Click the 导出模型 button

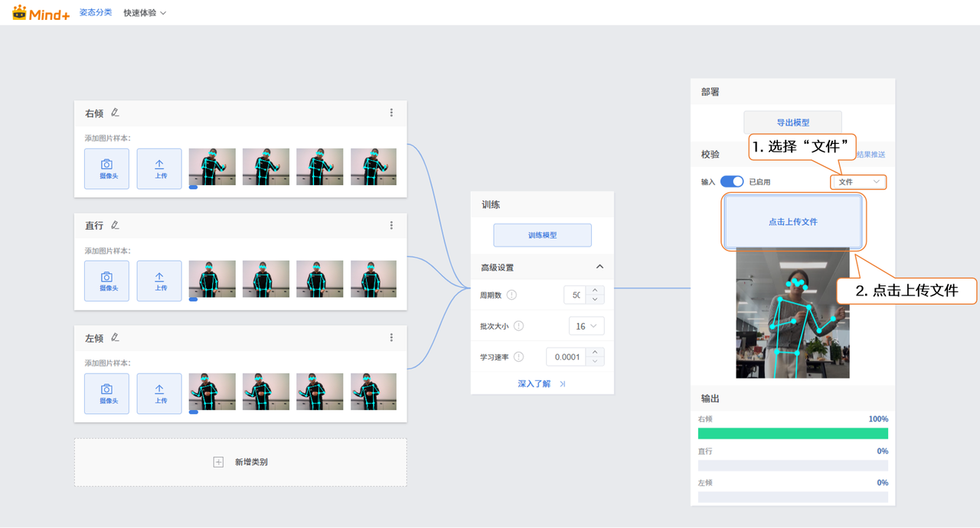pos(792,122)
